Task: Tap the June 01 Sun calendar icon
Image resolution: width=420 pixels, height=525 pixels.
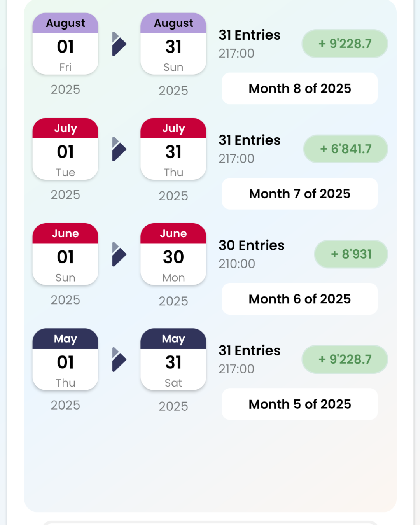Action: pyautogui.click(x=65, y=254)
